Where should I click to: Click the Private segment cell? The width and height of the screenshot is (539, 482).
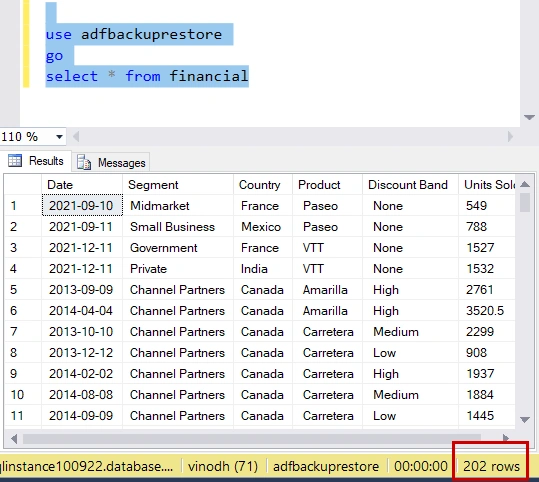[x=178, y=269]
